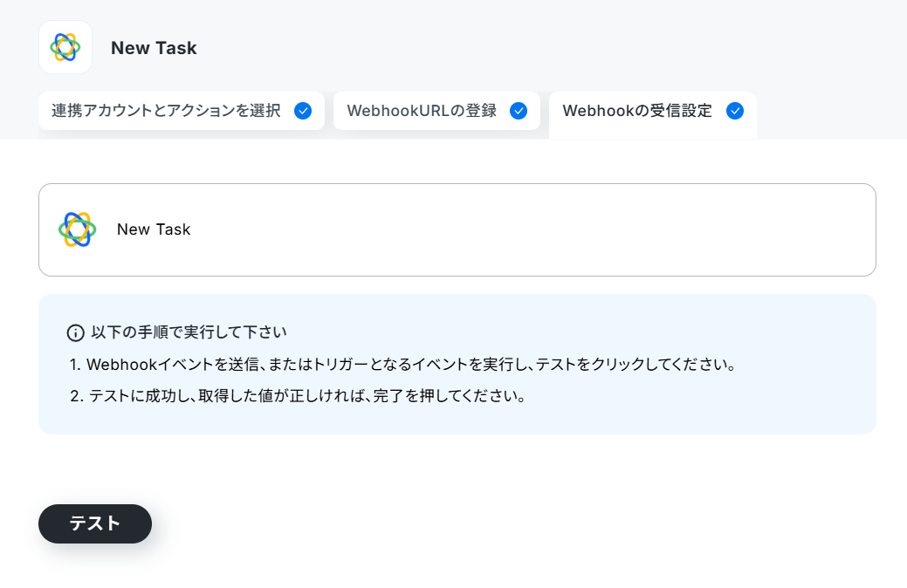Click the New Task label inside the bordered card

point(154,229)
